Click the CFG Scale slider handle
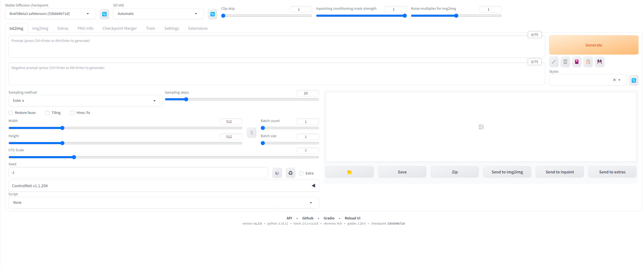 point(74,157)
